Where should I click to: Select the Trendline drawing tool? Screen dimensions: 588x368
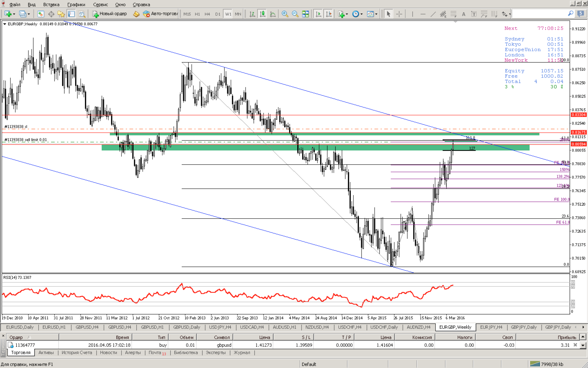coord(433,14)
